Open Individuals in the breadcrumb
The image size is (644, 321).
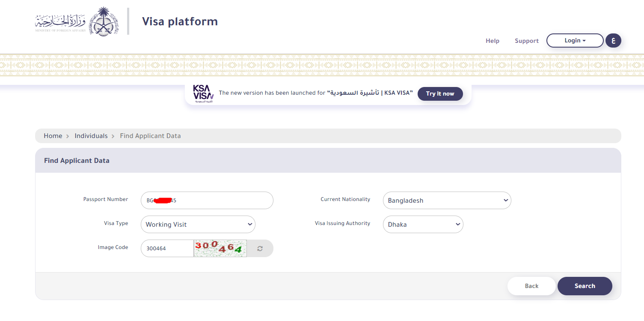coord(91,136)
